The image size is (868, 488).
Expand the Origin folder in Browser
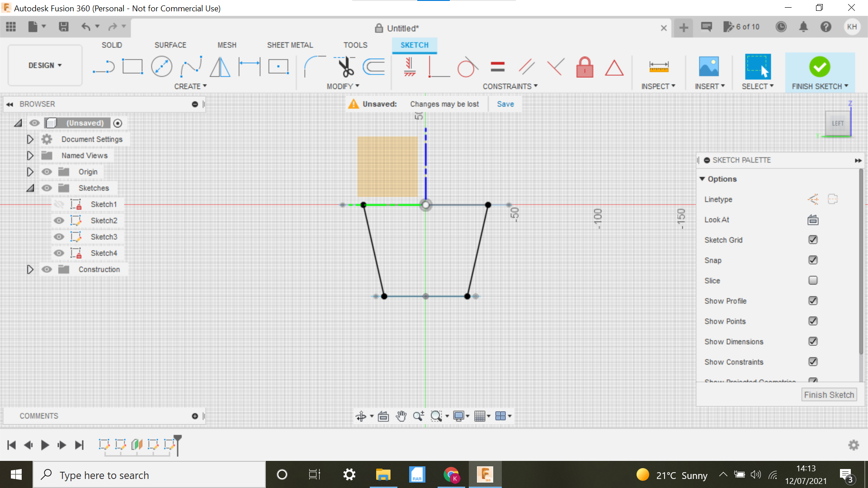[30, 172]
